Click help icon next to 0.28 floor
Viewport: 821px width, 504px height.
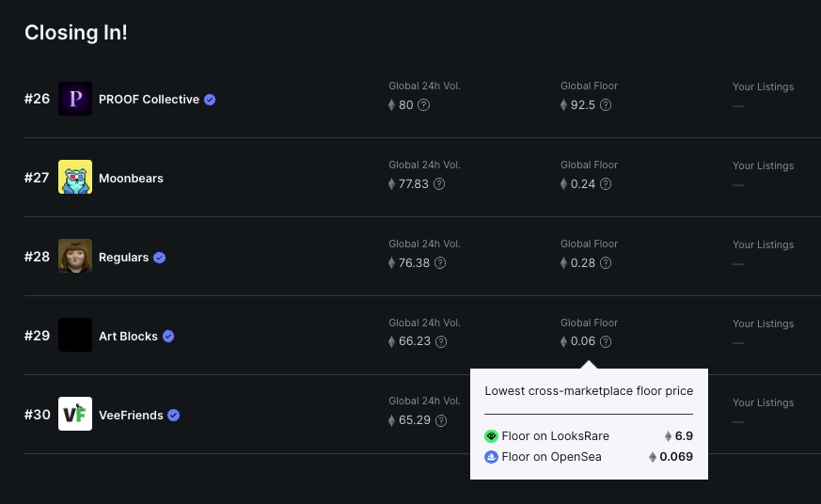pyautogui.click(x=606, y=262)
